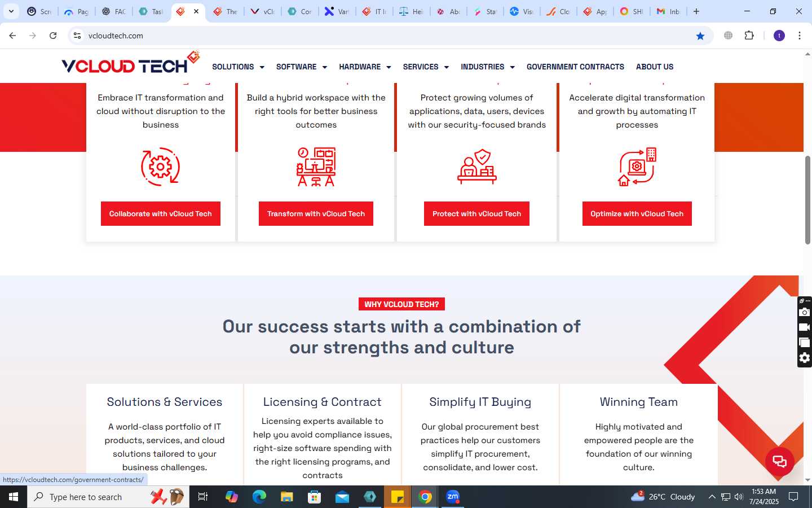Open Microsoft Store from the taskbar
Viewport: 812px width, 508px height.
(x=315, y=497)
